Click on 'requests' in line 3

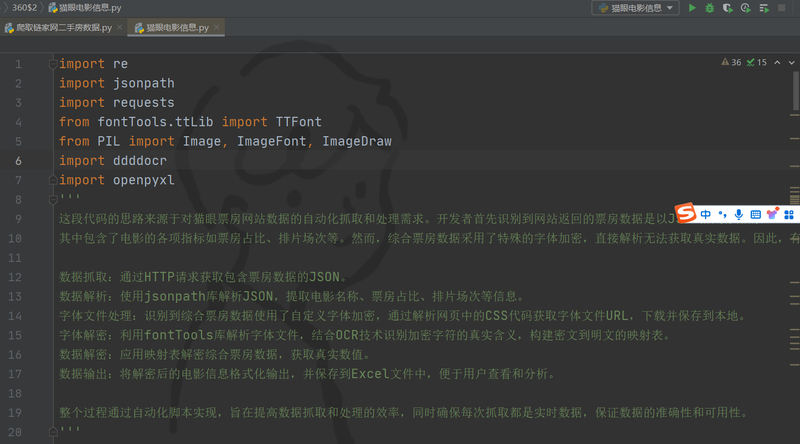[x=143, y=103]
